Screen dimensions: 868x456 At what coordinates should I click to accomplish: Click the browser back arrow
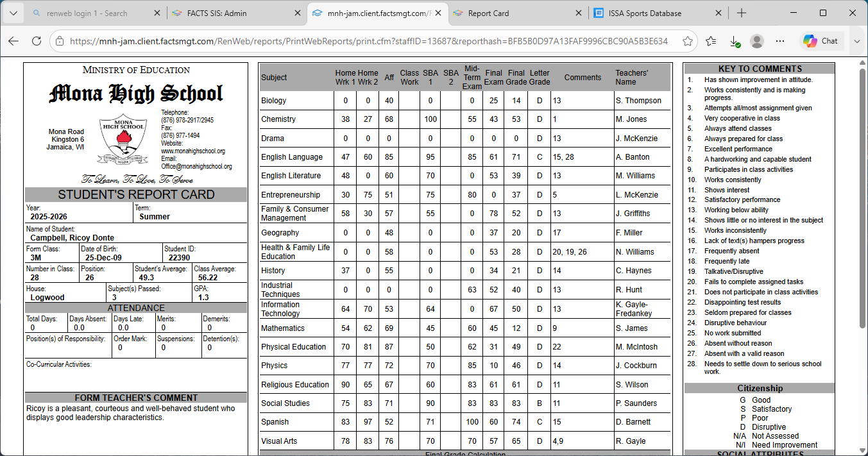point(13,41)
